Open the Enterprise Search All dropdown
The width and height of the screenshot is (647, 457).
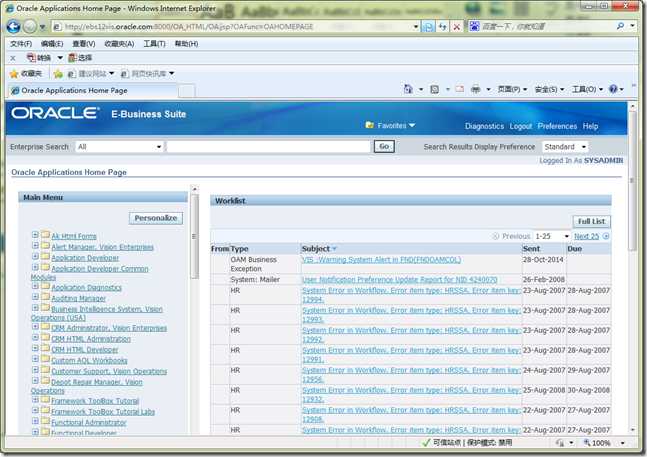point(119,147)
